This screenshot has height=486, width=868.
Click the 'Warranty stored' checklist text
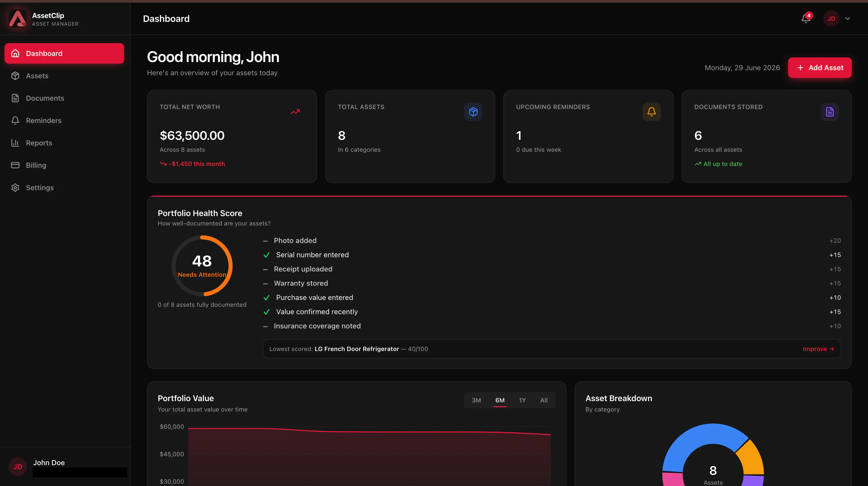click(x=301, y=283)
